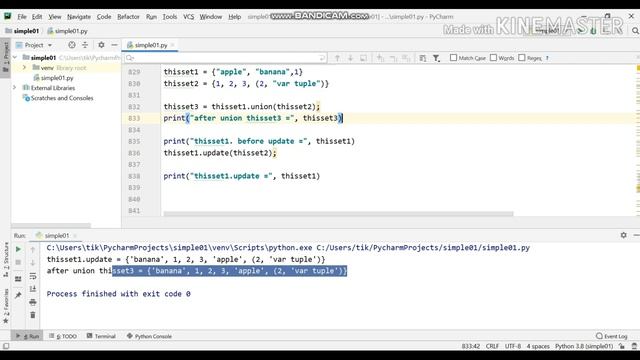Open the Edit menu
Screen dimensions: 640x360
coord(37,17)
